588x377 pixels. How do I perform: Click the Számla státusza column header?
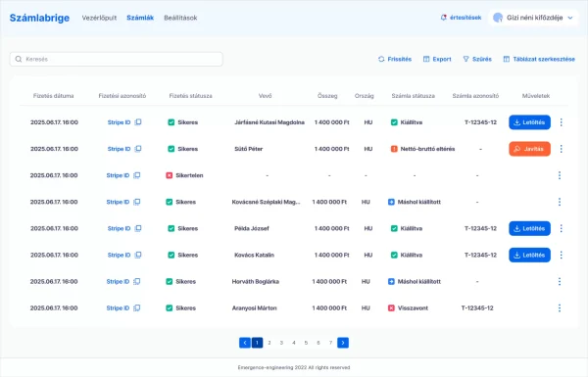(414, 96)
